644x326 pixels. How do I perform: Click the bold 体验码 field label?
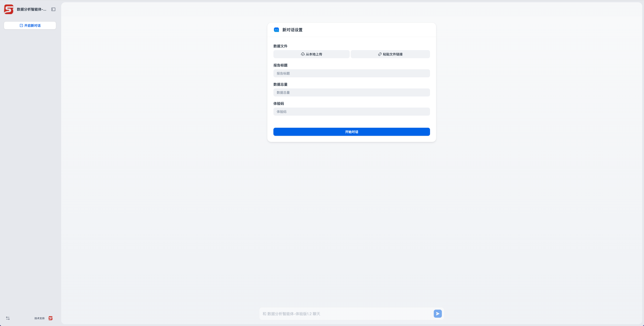pos(278,104)
